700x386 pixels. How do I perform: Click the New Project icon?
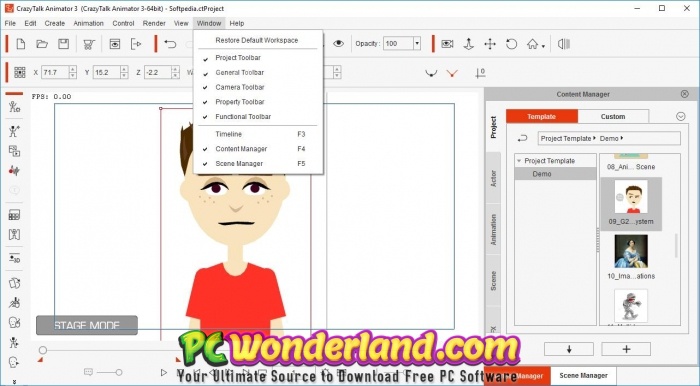(x=21, y=44)
